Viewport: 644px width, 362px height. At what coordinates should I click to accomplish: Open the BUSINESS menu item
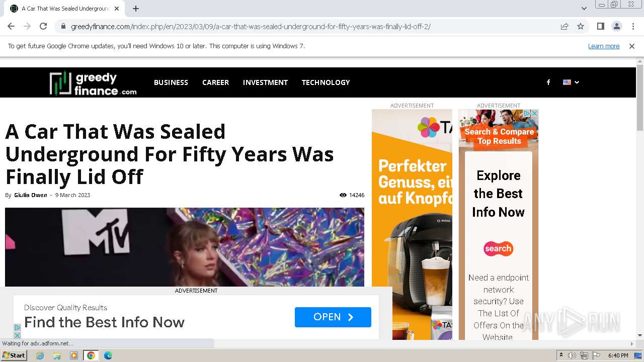pos(171,82)
